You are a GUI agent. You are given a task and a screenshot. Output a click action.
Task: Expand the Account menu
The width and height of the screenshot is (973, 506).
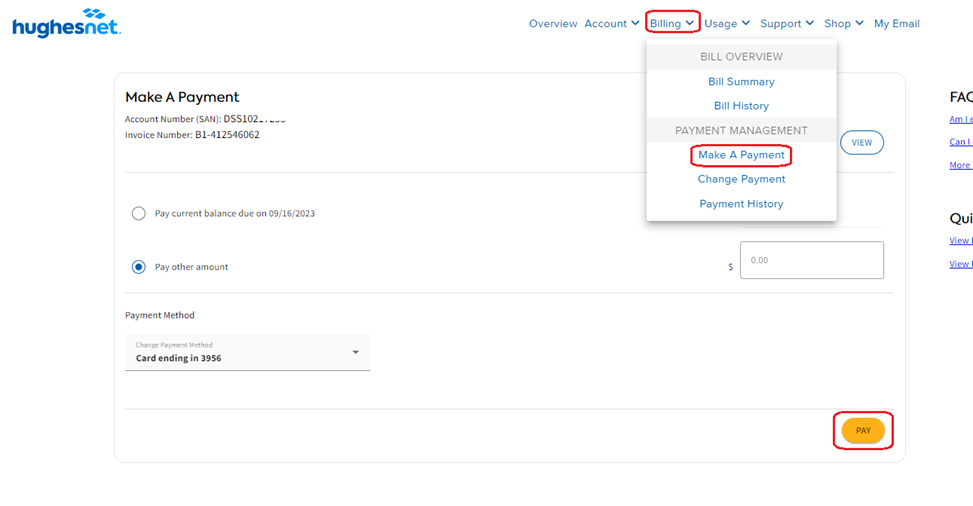click(x=612, y=23)
